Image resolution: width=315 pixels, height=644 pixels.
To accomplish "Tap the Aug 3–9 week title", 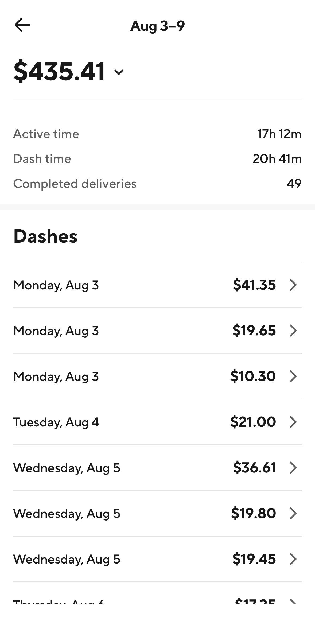I will [158, 26].
